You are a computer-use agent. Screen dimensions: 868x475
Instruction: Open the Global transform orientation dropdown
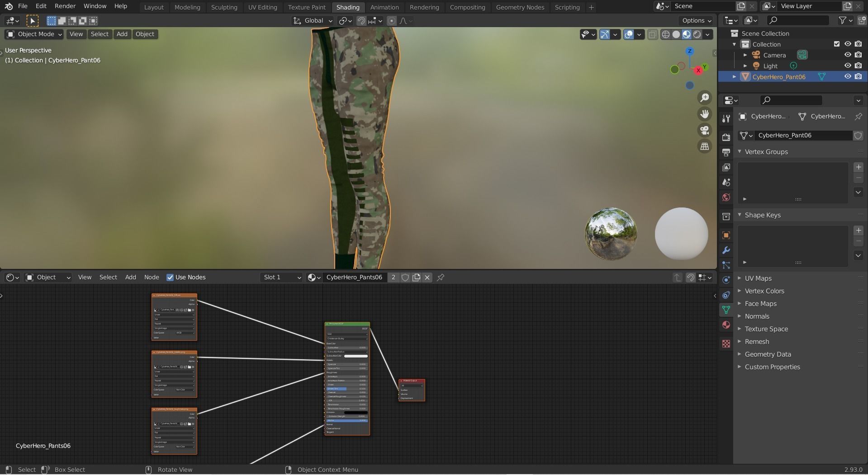pos(312,21)
